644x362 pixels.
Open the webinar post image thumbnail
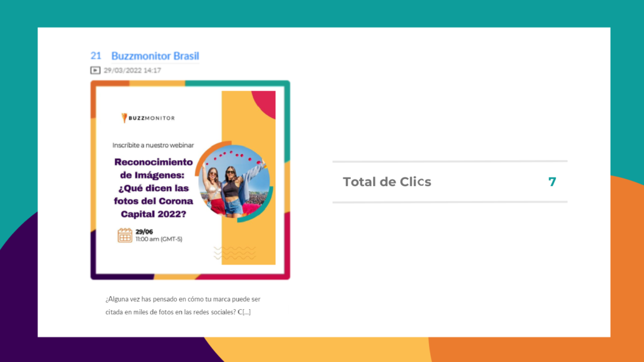click(x=190, y=180)
